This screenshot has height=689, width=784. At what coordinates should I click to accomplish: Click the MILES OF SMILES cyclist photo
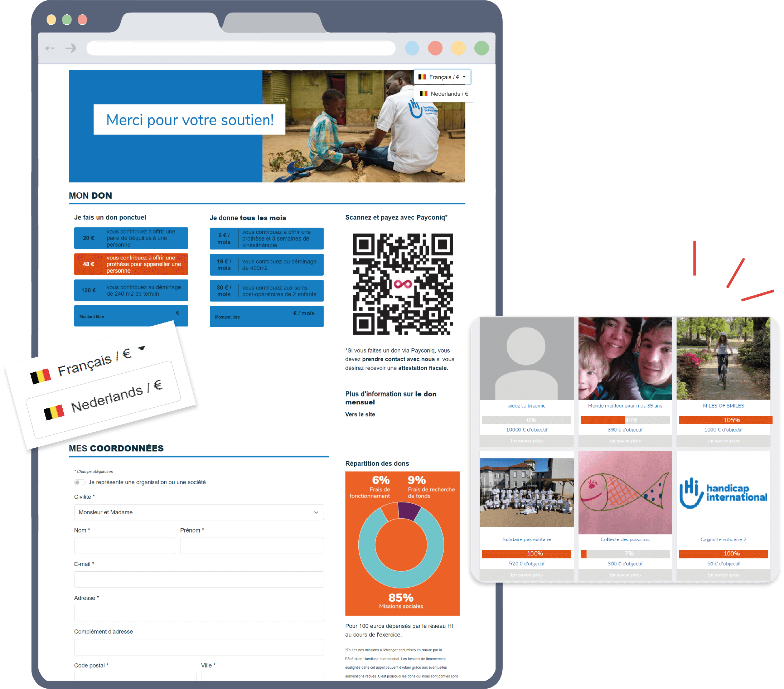tap(723, 359)
